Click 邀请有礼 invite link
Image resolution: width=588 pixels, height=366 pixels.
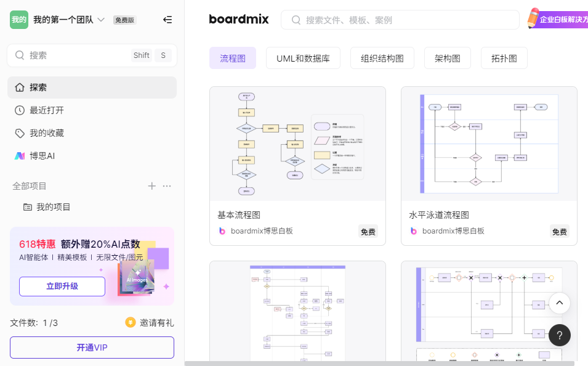157,323
